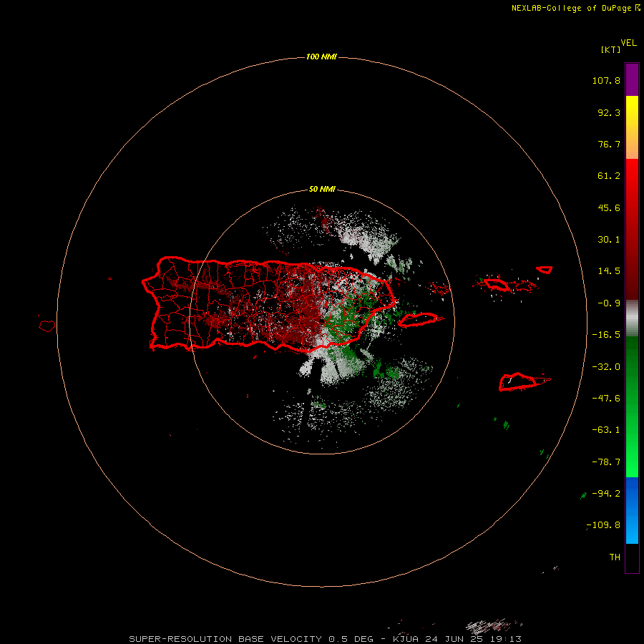
Task: Click the Super-Resolution Base Velocity caption
Action: click(x=326, y=639)
